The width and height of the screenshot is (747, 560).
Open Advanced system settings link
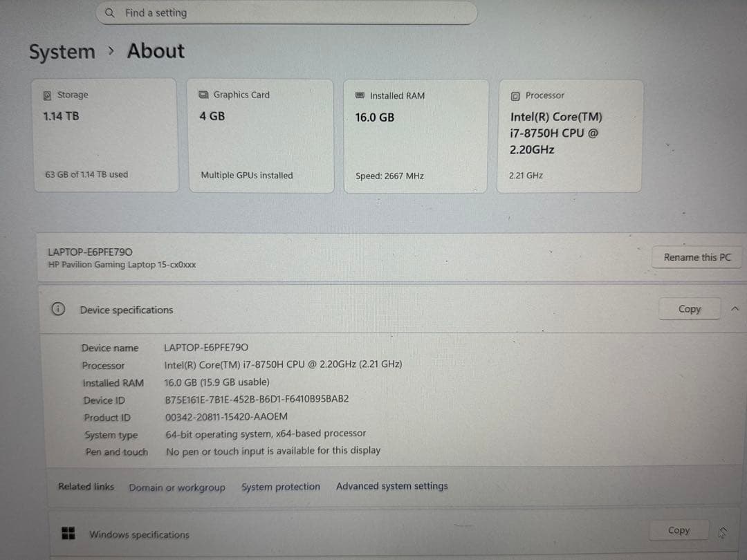point(392,486)
